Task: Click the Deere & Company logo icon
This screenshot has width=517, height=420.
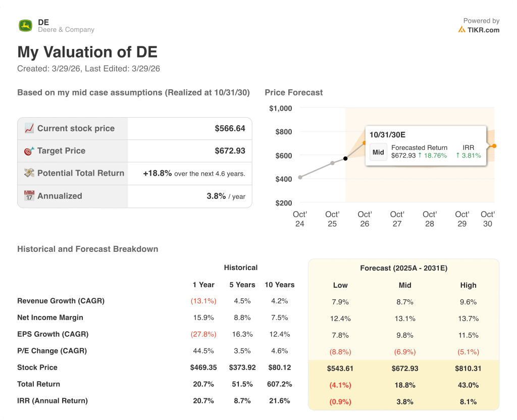Action: [x=25, y=26]
